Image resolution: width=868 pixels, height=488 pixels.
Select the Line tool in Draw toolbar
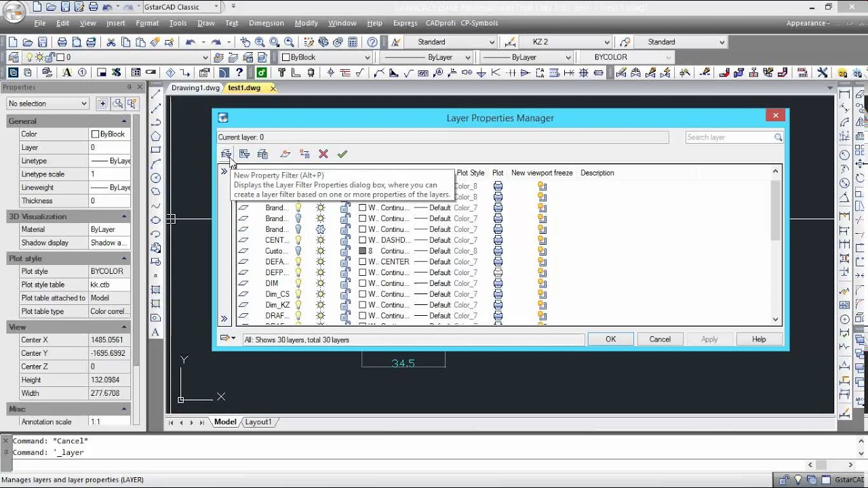coord(156,94)
